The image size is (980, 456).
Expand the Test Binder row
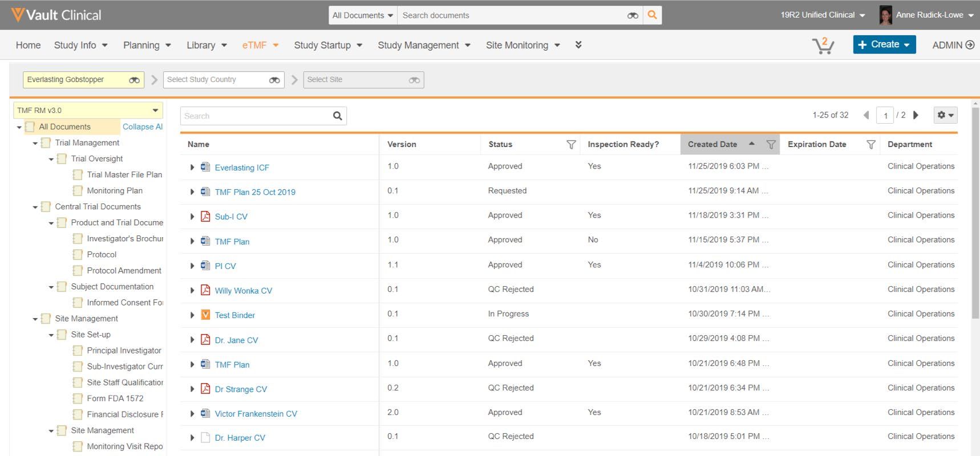(192, 315)
